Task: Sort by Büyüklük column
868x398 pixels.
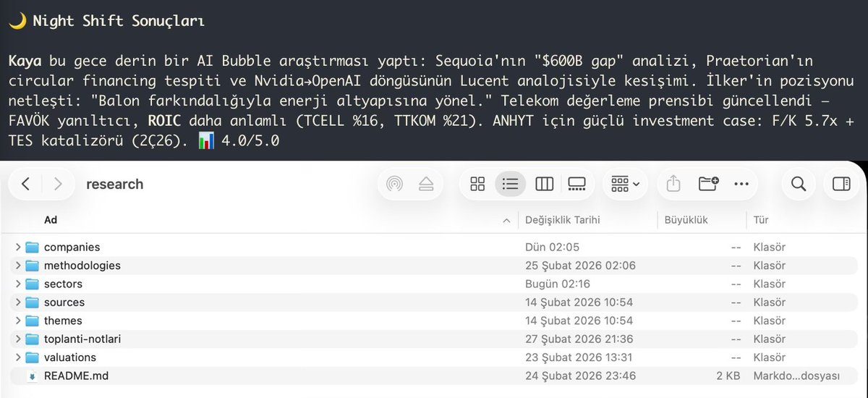Action: [x=686, y=220]
